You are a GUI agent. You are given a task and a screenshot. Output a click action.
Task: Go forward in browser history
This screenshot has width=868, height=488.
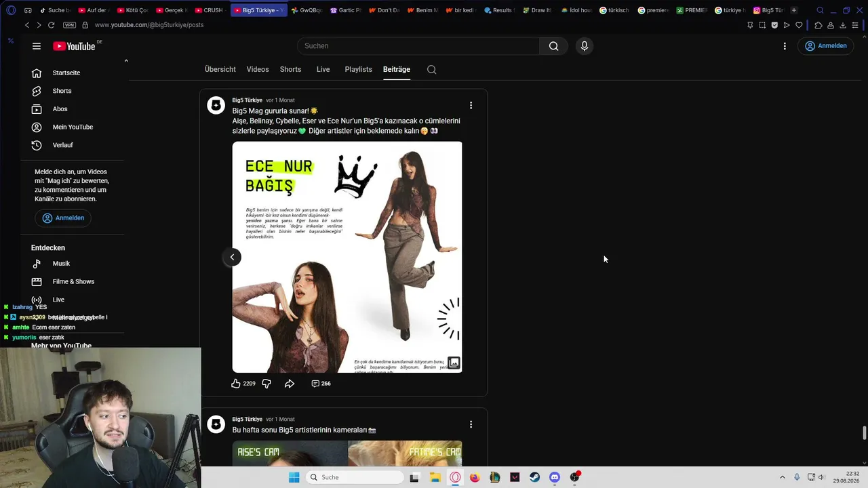pyautogui.click(x=38, y=25)
